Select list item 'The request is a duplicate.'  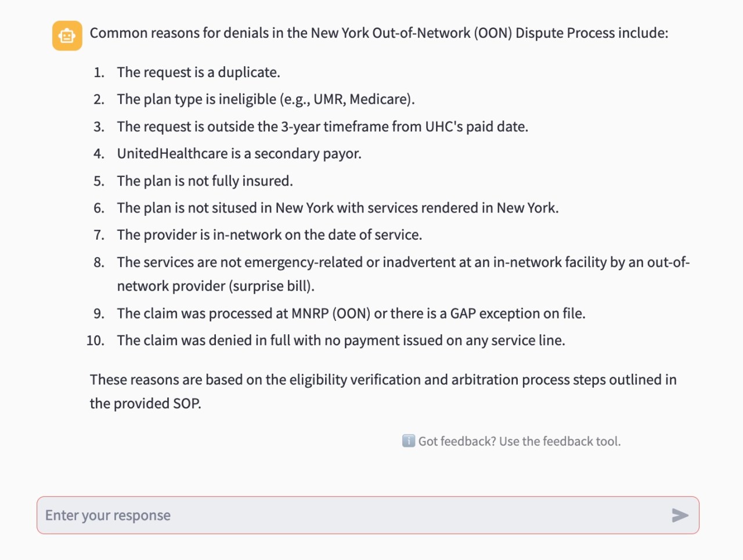click(198, 73)
